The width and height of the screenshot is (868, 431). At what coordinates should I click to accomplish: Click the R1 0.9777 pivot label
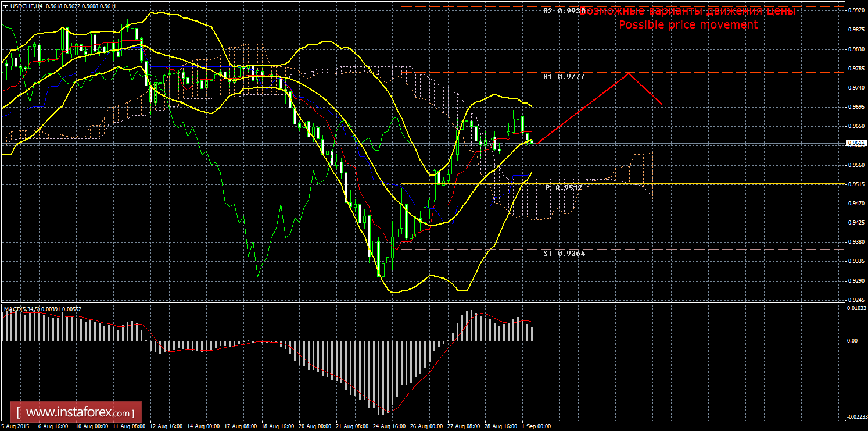(x=564, y=76)
